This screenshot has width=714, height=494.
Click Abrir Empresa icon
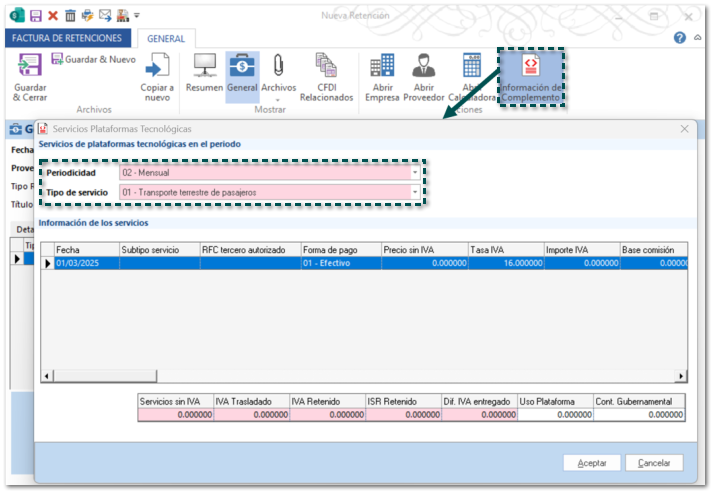point(381,68)
